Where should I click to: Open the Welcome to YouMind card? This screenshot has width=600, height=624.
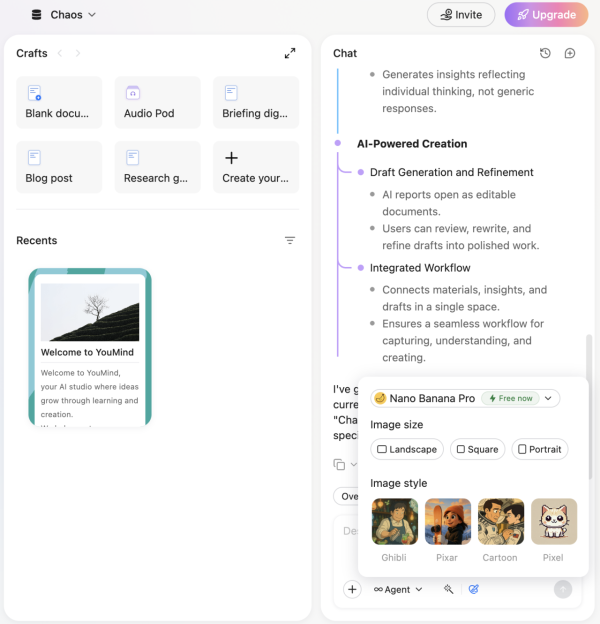pyautogui.click(x=90, y=347)
